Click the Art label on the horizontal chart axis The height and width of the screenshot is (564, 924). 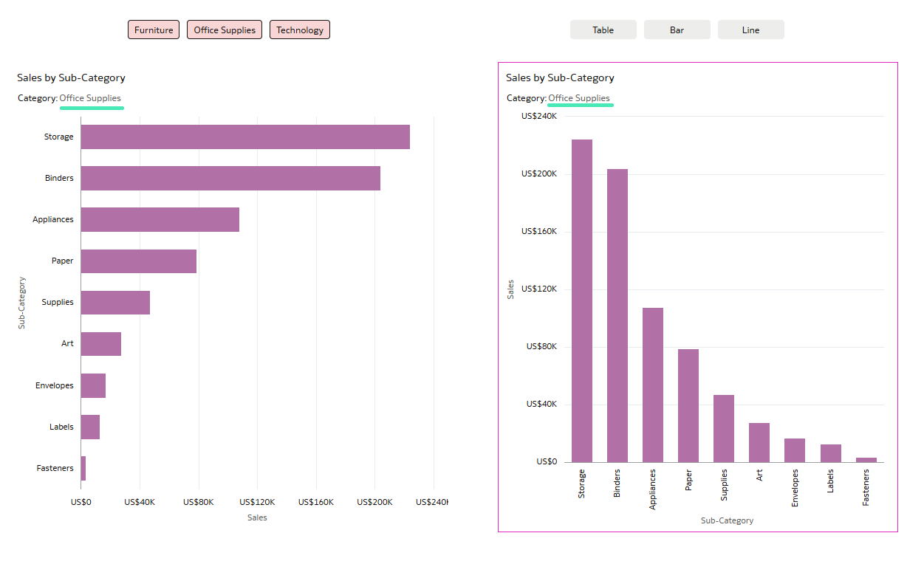[x=67, y=344]
